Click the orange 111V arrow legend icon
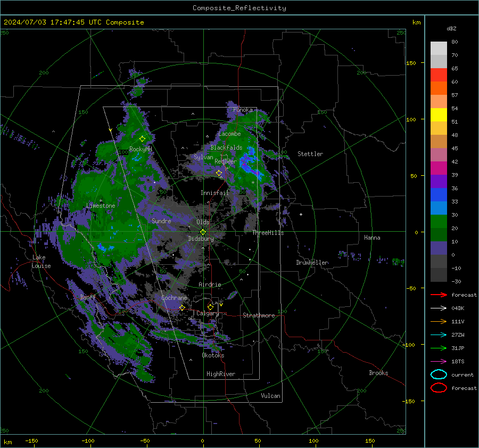479x448 pixels. pyautogui.click(x=439, y=321)
